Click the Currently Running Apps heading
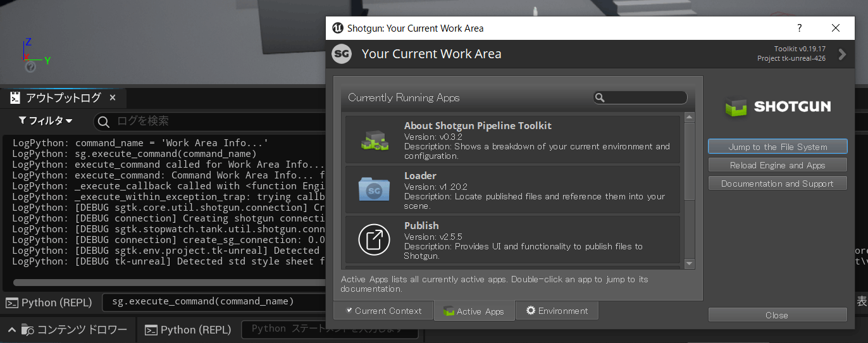Image resolution: width=868 pixels, height=343 pixels. [x=404, y=97]
